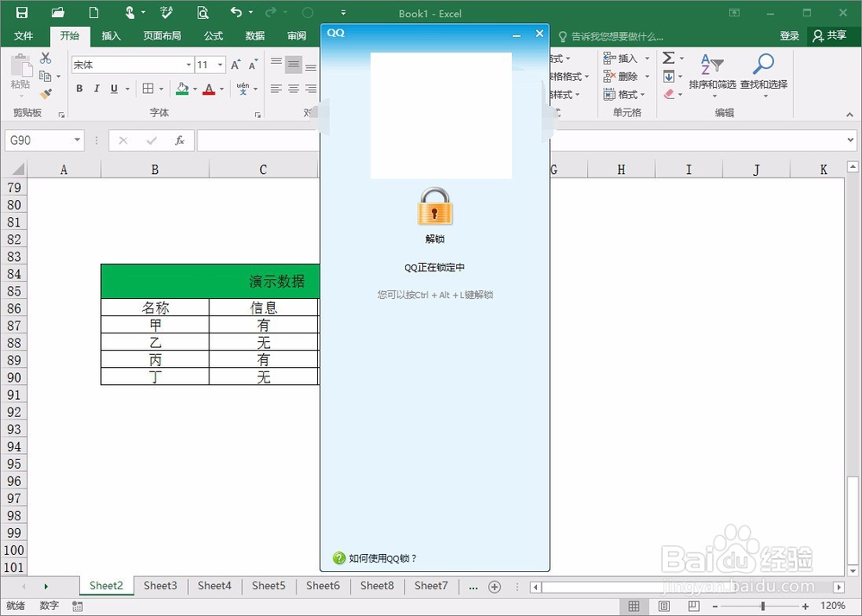Switch to Normal view in status bar
This screenshot has width=862, height=616.
pos(634,606)
